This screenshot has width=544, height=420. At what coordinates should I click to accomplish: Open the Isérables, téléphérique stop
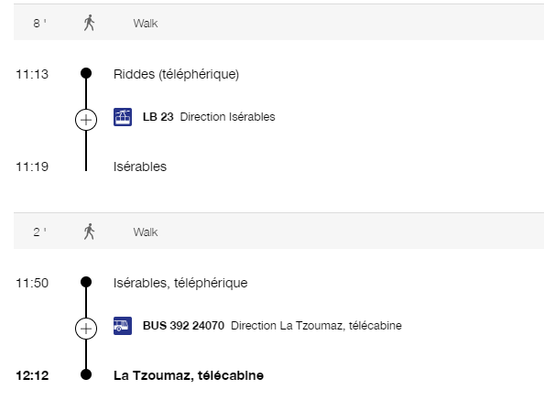pos(180,283)
